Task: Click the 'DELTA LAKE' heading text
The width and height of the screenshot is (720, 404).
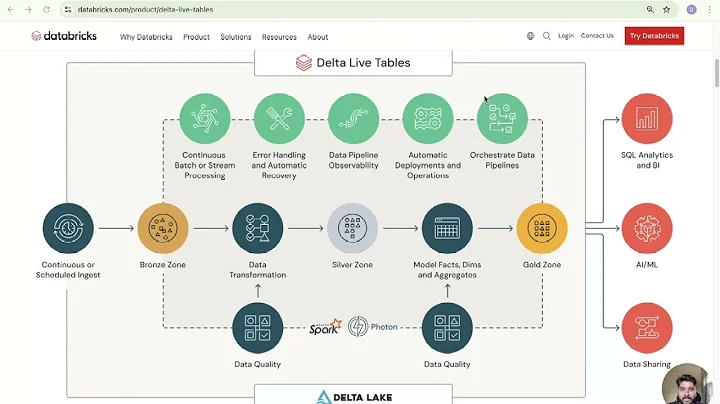Action: [x=363, y=398]
